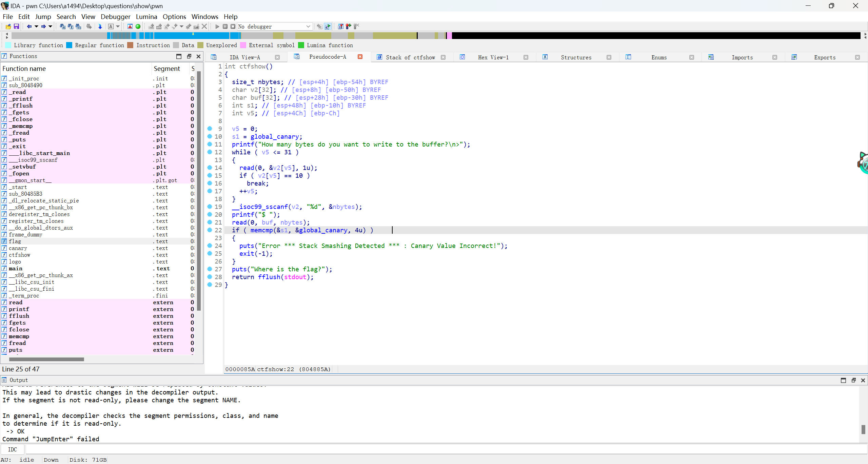
Task: Expand dropdown next to the A text icon
Action: pos(118,26)
